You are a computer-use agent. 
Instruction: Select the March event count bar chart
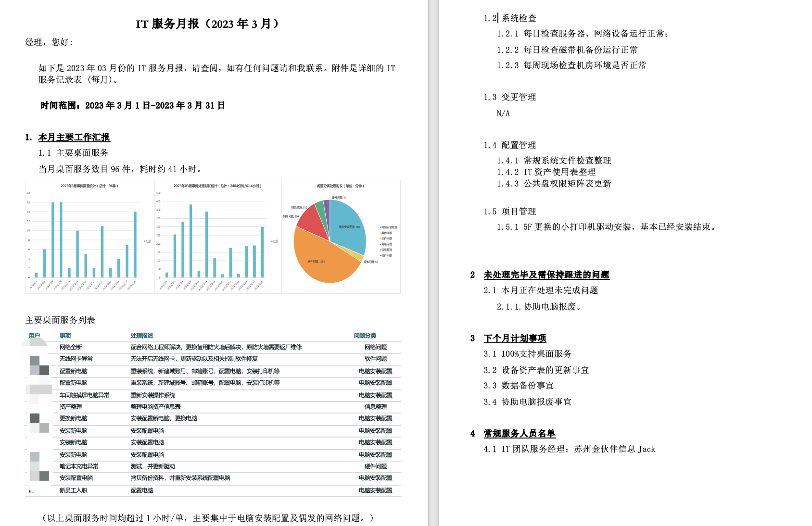pos(90,237)
